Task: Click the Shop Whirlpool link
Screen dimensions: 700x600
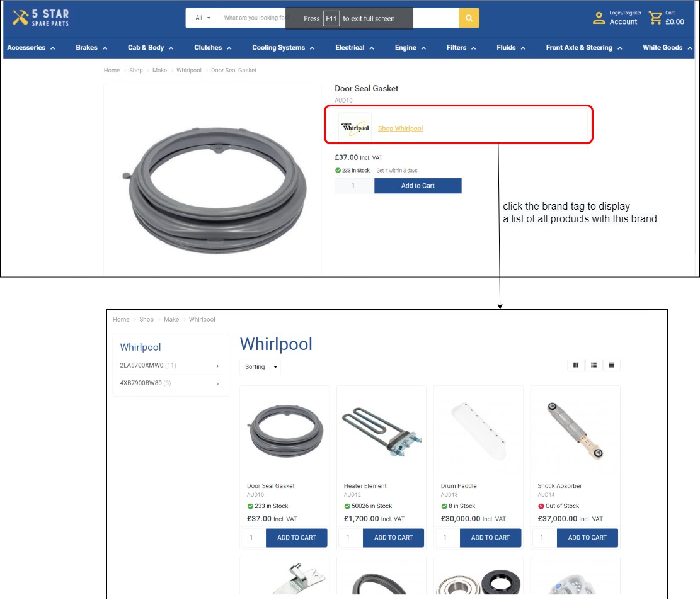Action: pyautogui.click(x=400, y=128)
